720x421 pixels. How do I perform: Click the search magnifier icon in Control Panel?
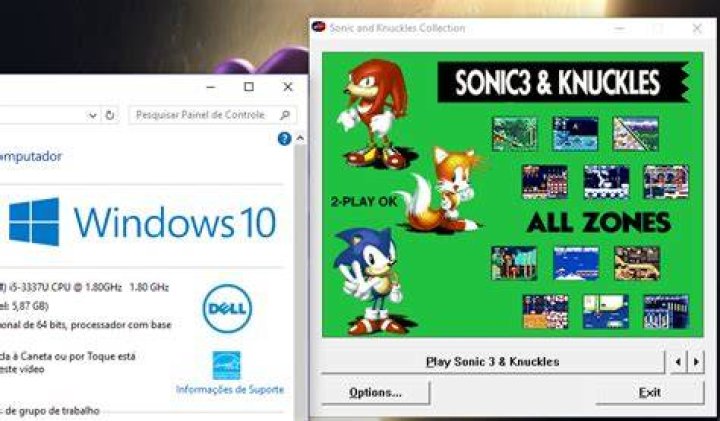tap(285, 115)
